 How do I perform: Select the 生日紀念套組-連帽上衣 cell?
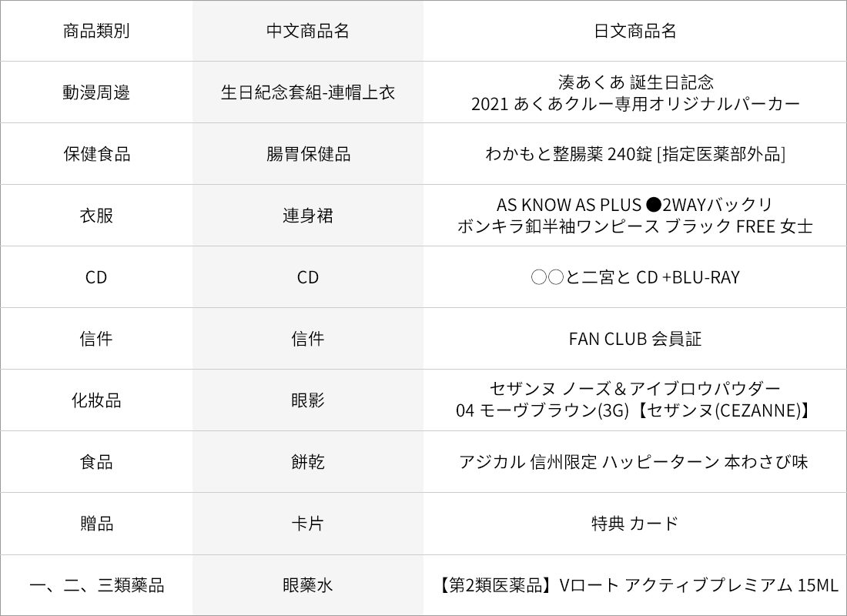tap(308, 92)
